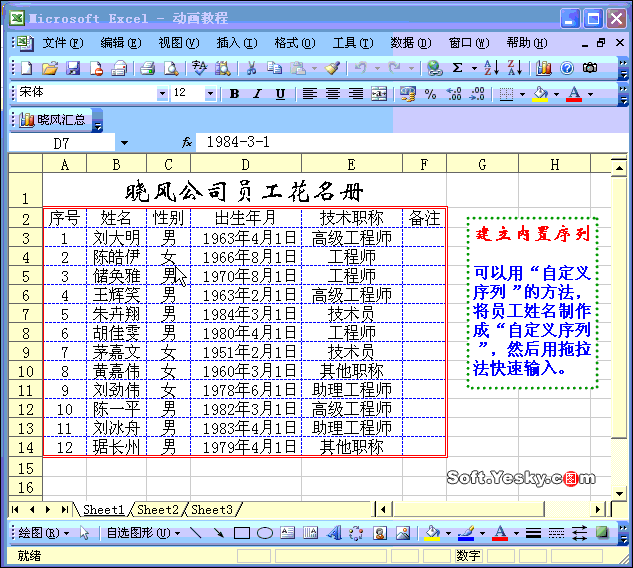
Task: Toggle Italic formatting
Action: 256,94
